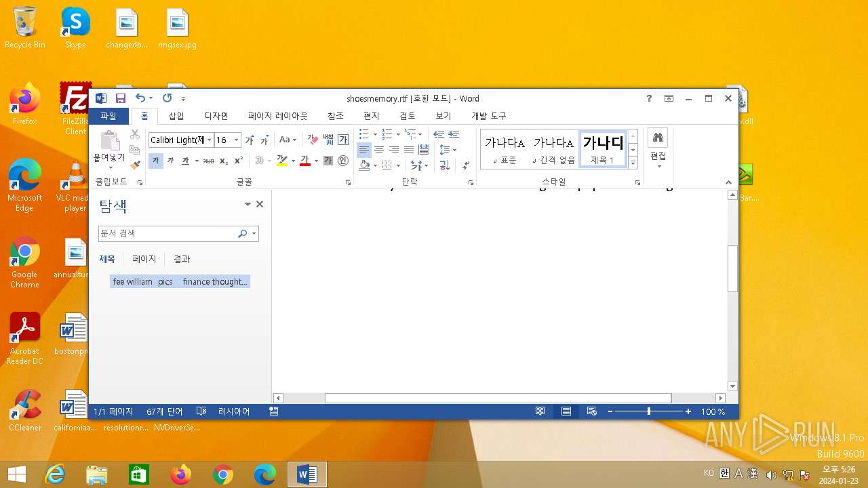Viewport: 868px width, 488px height.
Task: Show 결과 view in navigation pane
Action: click(182, 259)
